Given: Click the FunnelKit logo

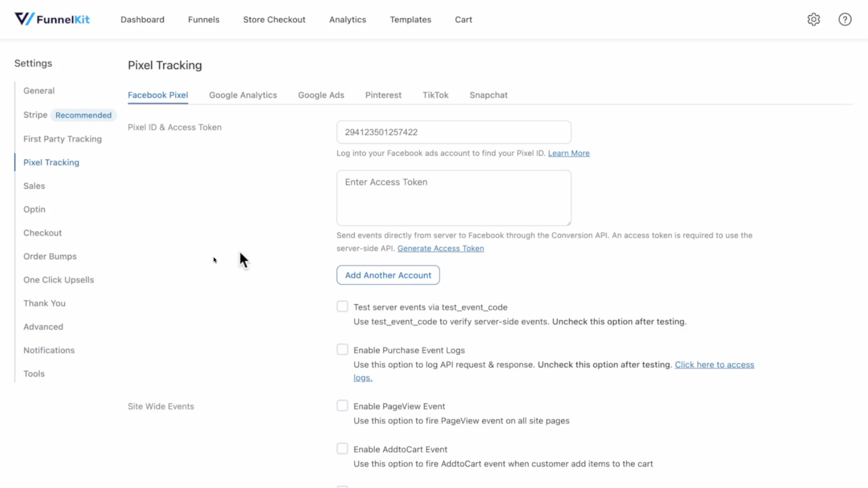Looking at the screenshot, I should [52, 19].
